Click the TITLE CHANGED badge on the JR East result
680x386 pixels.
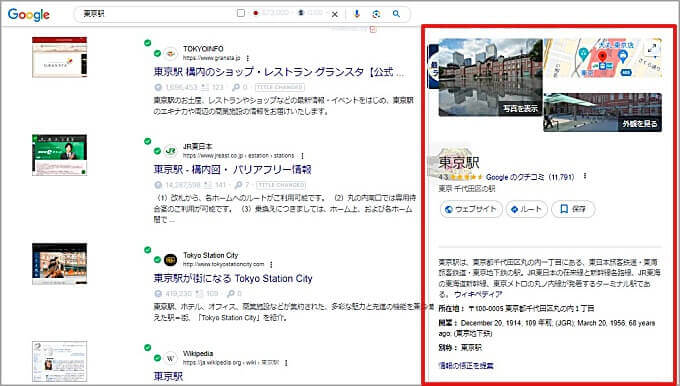(281, 185)
